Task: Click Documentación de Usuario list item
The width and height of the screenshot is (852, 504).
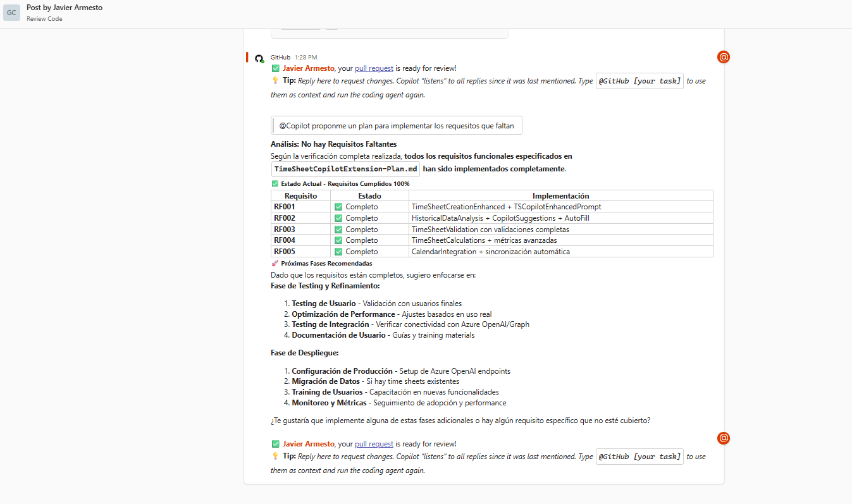Action: [383, 335]
